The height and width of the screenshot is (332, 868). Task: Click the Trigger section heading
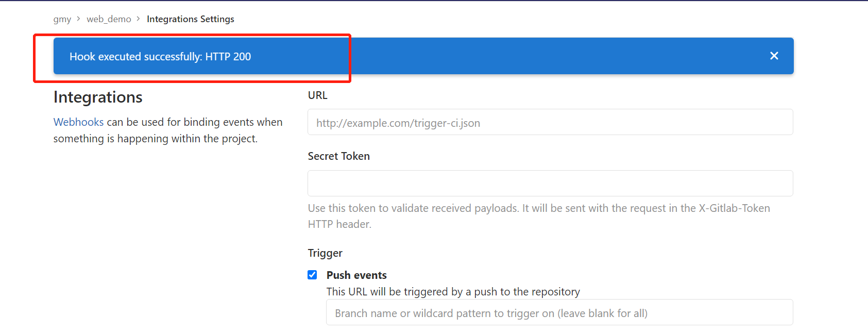click(325, 253)
